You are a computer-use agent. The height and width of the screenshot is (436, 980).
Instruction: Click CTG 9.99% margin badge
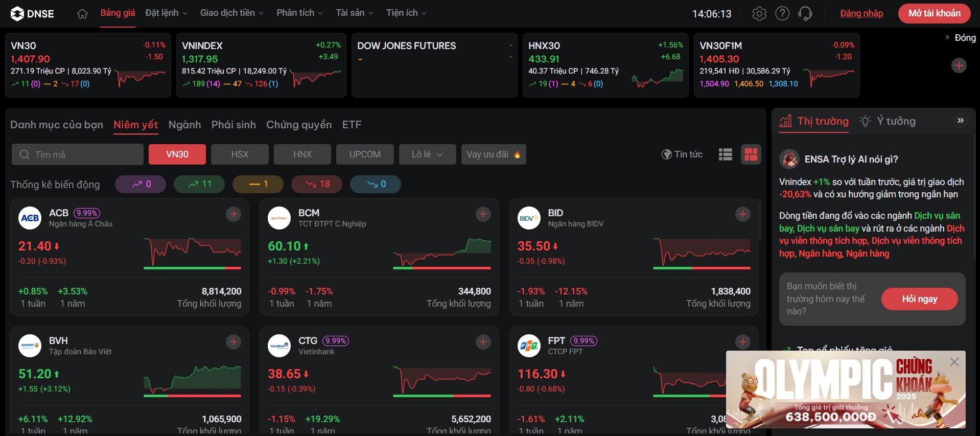pos(336,341)
